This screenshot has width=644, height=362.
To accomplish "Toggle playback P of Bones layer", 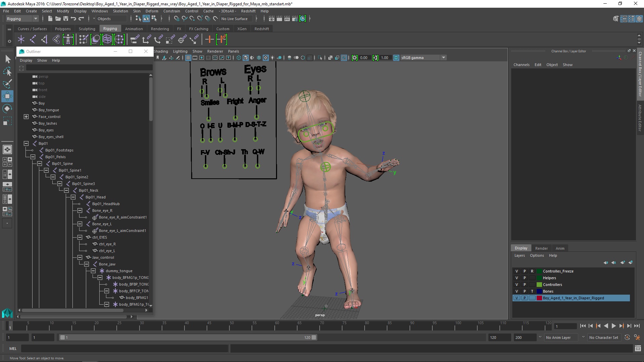I will tap(525, 291).
